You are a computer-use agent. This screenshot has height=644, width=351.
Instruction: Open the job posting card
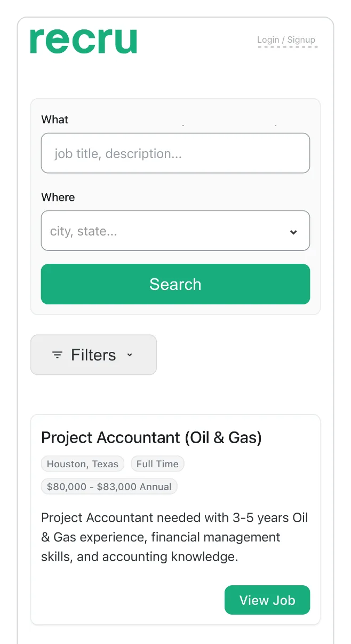point(175,518)
